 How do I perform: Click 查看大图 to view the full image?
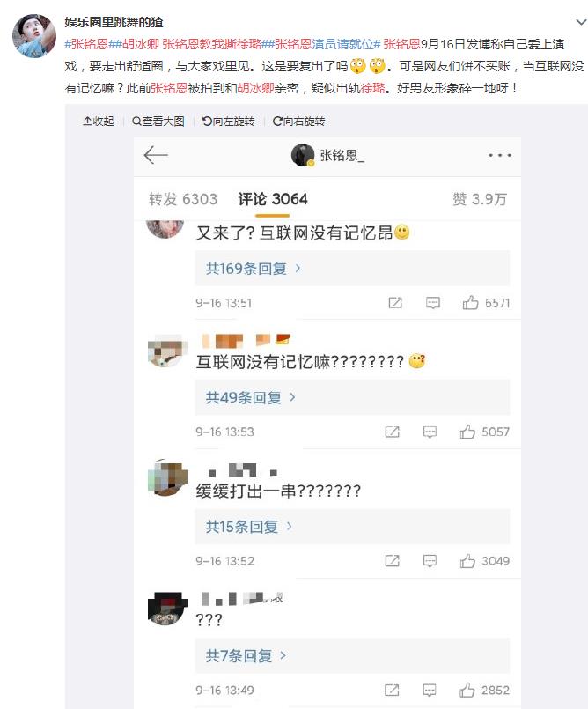pos(158,122)
